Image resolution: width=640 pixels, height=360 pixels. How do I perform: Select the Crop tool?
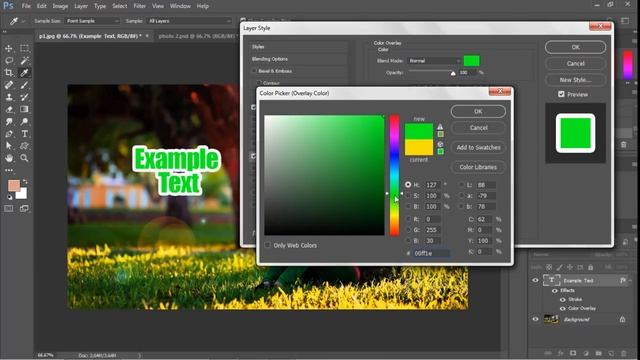[x=9, y=73]
